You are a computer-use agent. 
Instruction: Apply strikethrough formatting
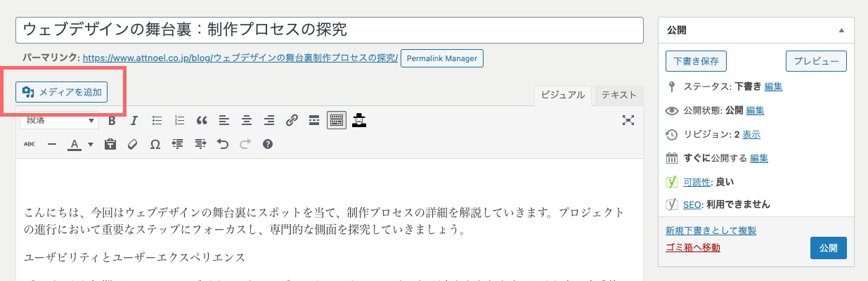30,144
